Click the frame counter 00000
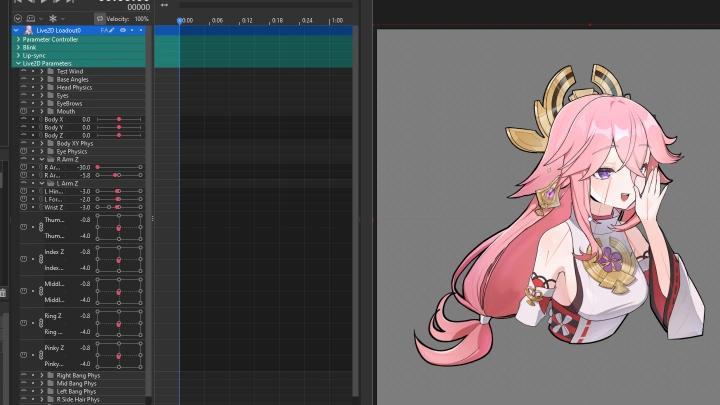 (138, 7)
